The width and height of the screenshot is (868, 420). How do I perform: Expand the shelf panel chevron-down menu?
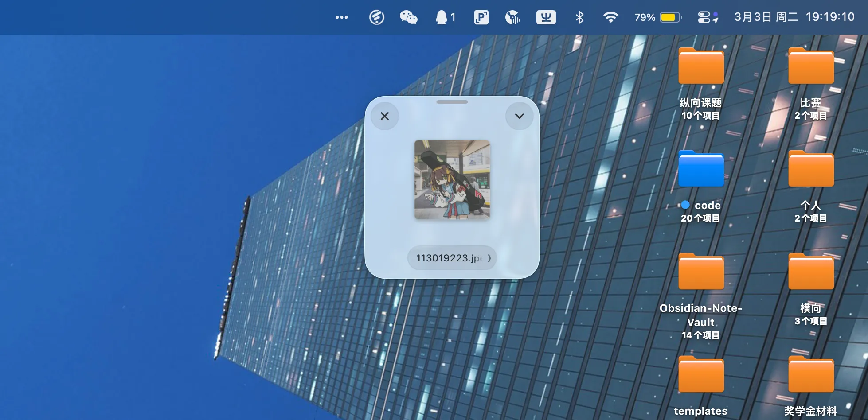click(519, 116)
